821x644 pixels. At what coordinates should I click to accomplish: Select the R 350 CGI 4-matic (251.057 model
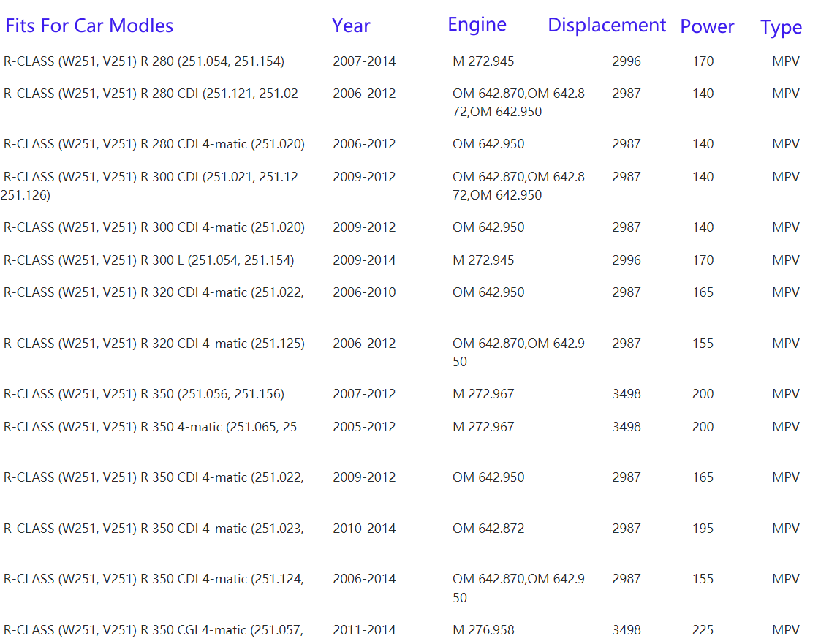[154, 630]
